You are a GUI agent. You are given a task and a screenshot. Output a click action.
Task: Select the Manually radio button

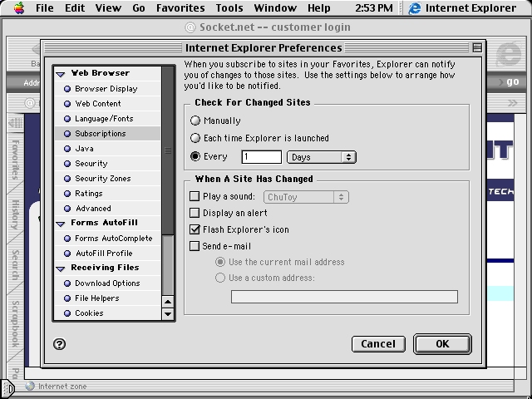coord(195,121)
